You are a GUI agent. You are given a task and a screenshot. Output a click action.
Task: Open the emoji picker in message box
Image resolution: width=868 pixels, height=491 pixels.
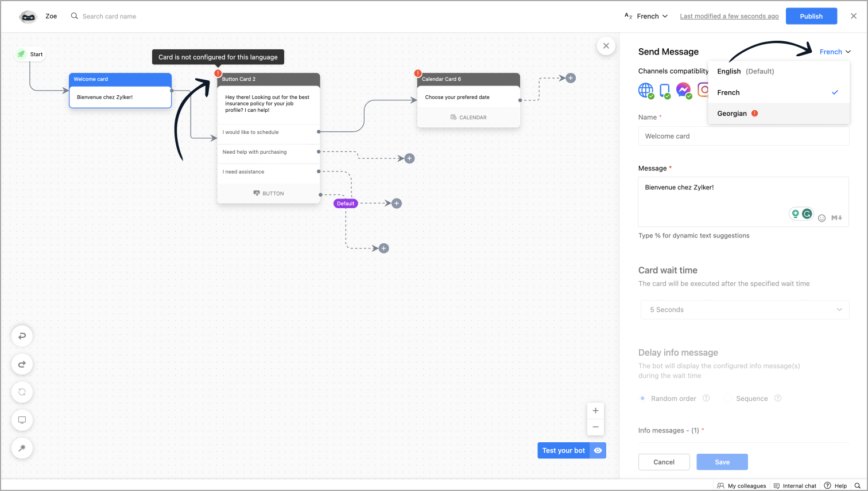821,218
